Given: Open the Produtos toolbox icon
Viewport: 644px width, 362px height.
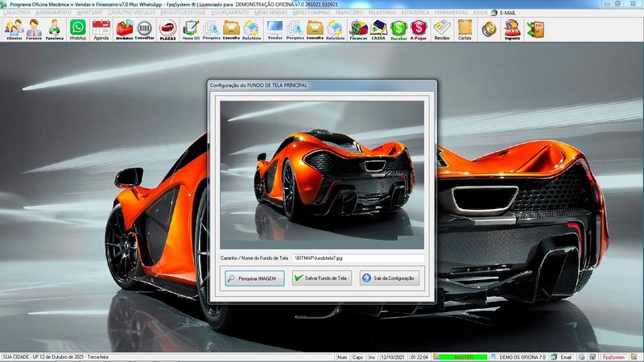Looking at the screenshot, I should [x=124, y=30].
